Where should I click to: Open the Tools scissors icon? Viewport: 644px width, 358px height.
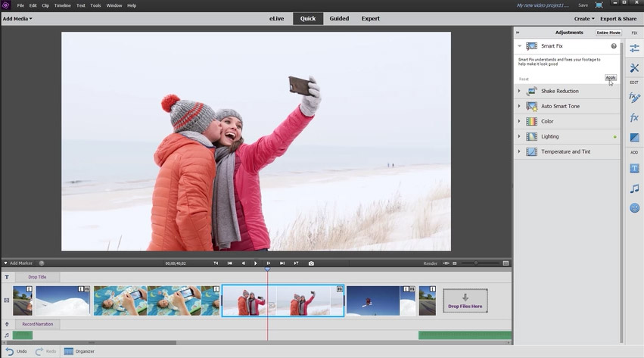pos(634,68)
